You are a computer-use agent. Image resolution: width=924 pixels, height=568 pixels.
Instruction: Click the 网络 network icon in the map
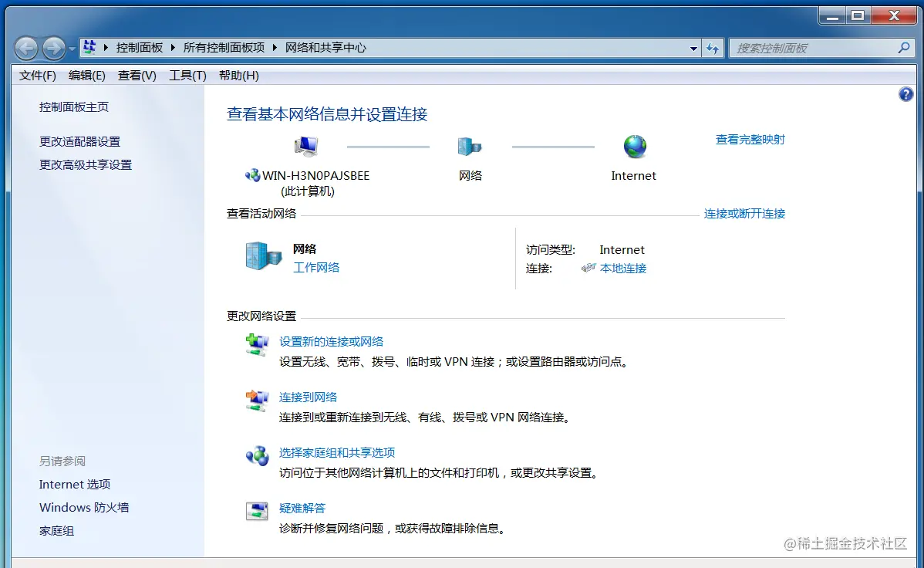pos(470,144)
